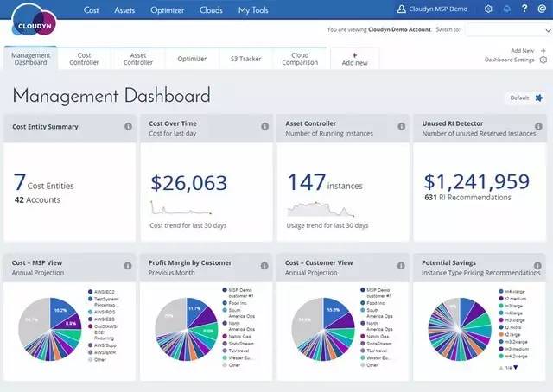Toggle the Default dashboard star
This screenshot has width=553, height=392.
click(x=539, y=98)
